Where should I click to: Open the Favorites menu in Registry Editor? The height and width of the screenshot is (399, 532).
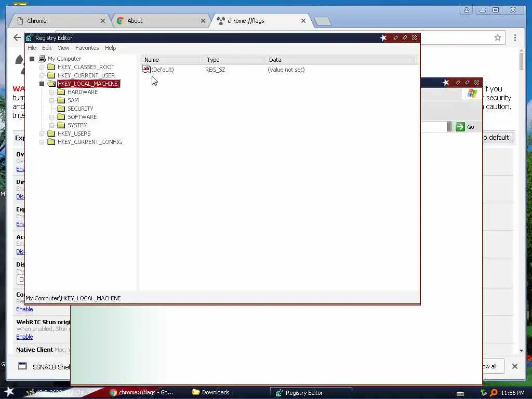tap(87, 48)
